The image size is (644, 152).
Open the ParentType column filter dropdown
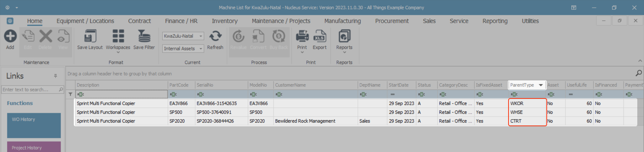tap(541, 85)
